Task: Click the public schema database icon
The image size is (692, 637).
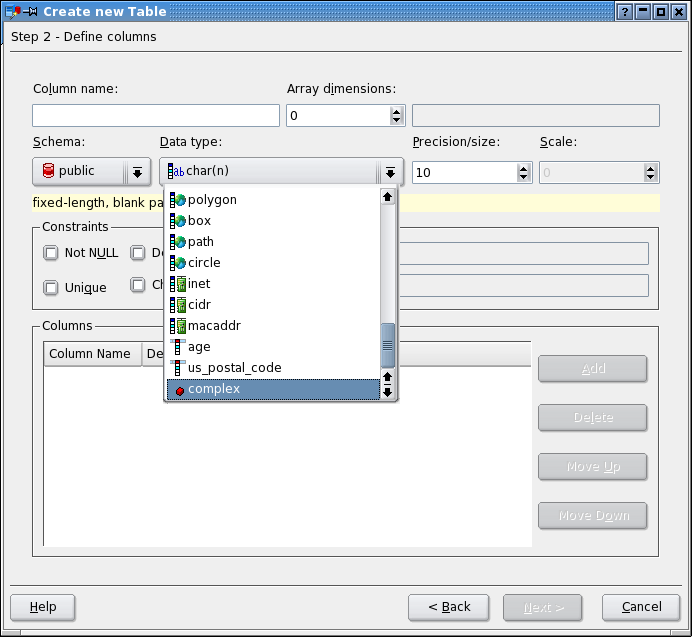Action: [x=48, y=172]
